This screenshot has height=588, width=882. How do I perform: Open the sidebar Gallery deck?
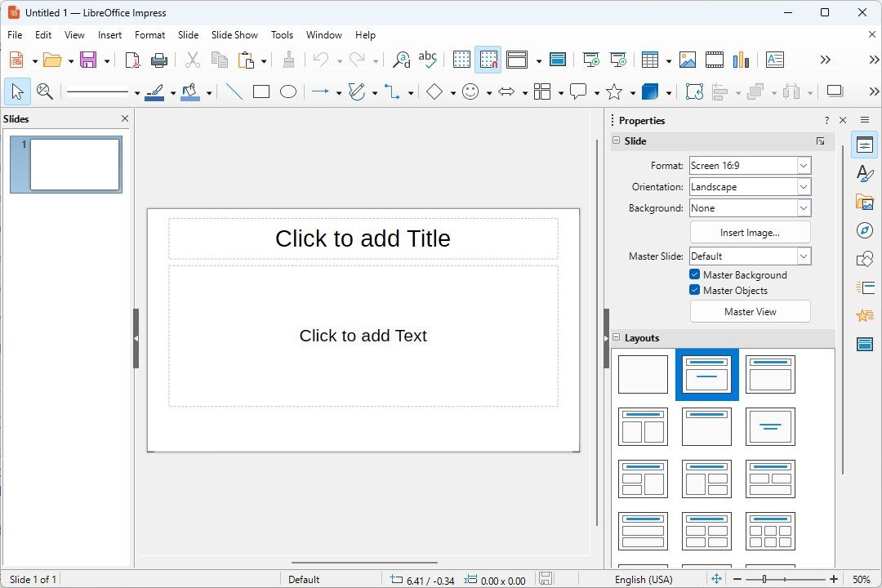pyautogui.click(x=865, y=202)
